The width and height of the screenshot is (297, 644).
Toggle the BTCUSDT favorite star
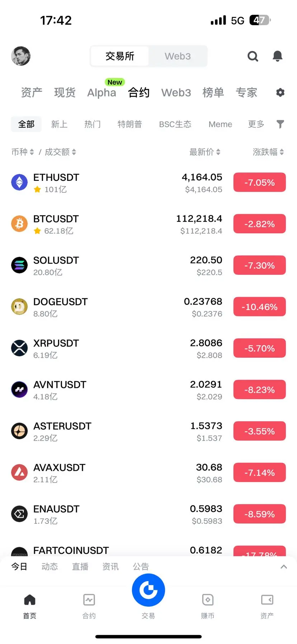click(x=37, y=231)
